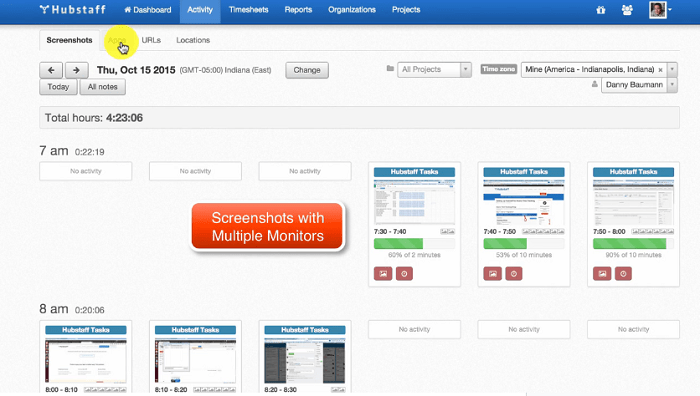This screenshot has width=700, height=396.
Task: Open the 8:20 - 8:30 screenshot thumbnail
Action: click(304, 361)
